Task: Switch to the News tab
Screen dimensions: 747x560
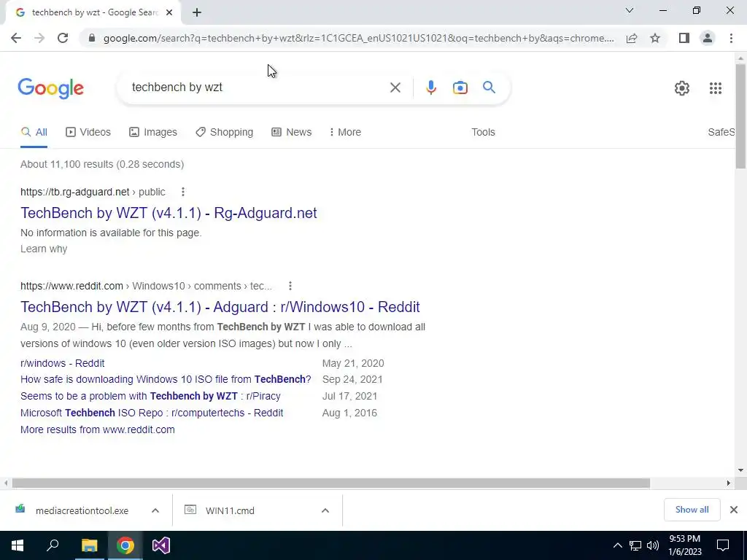Action: [x=291, y=133]
